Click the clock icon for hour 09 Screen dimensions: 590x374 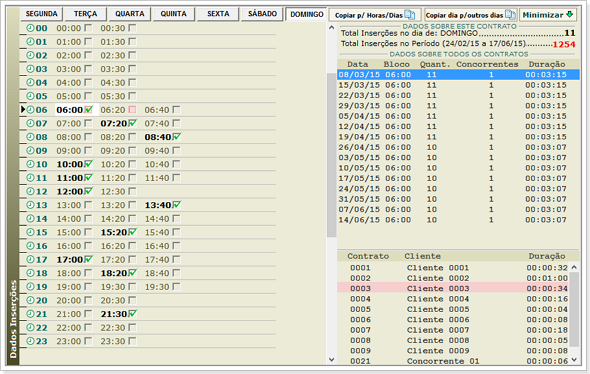30,151
